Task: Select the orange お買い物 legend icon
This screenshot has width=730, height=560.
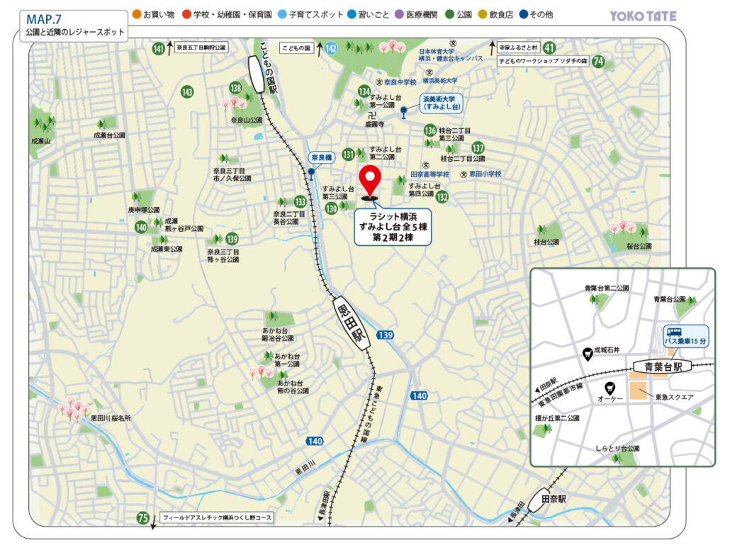Action: (x=136, y=13)
